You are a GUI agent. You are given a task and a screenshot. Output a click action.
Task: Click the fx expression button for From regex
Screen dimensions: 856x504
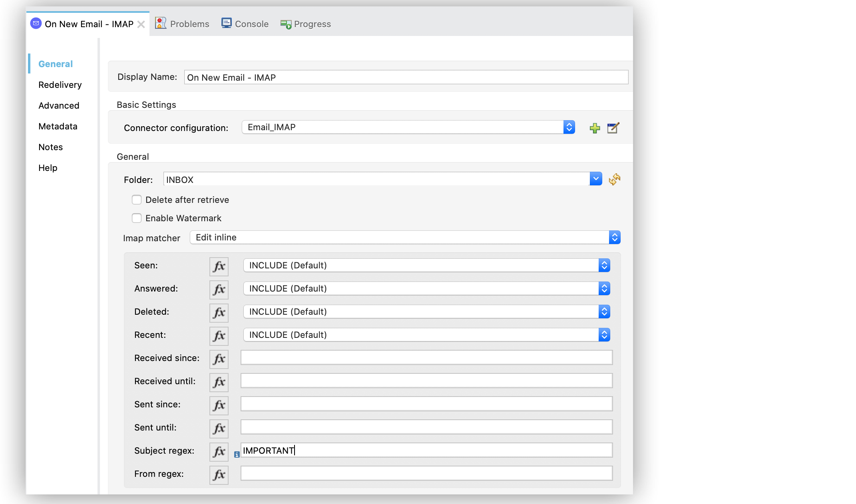click(219, 474)
